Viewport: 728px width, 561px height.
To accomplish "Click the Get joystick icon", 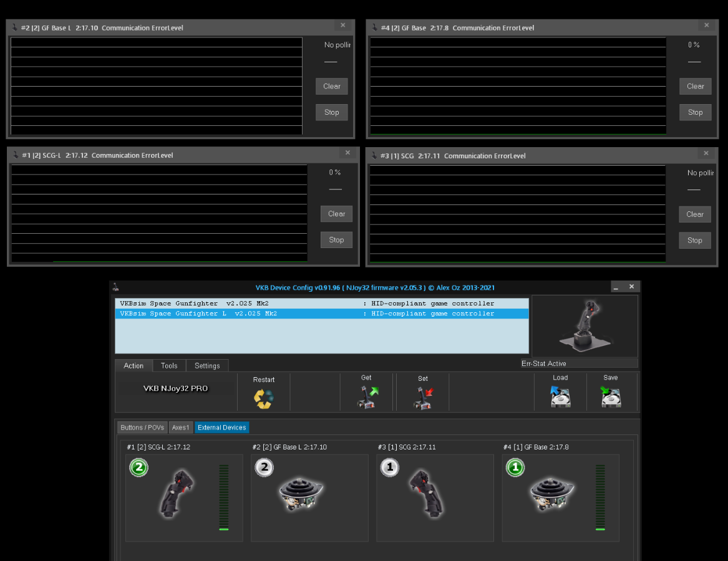I will (366, 397).
